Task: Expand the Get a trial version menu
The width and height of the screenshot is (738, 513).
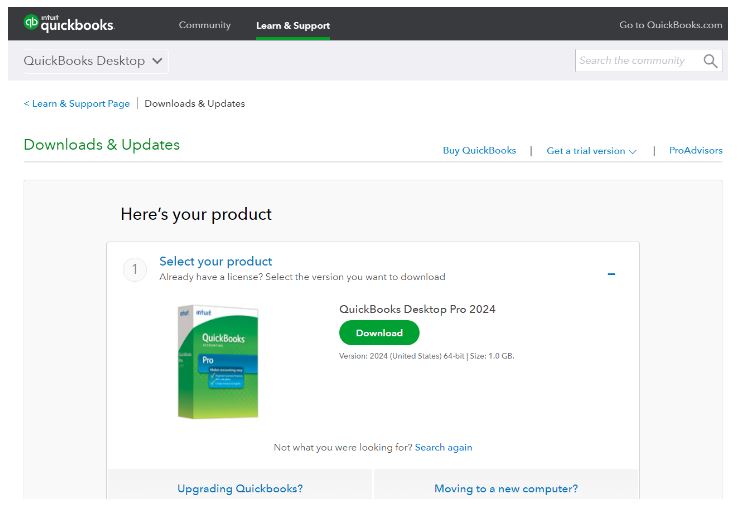Action: pyautogui.click(x=591, y=151)
